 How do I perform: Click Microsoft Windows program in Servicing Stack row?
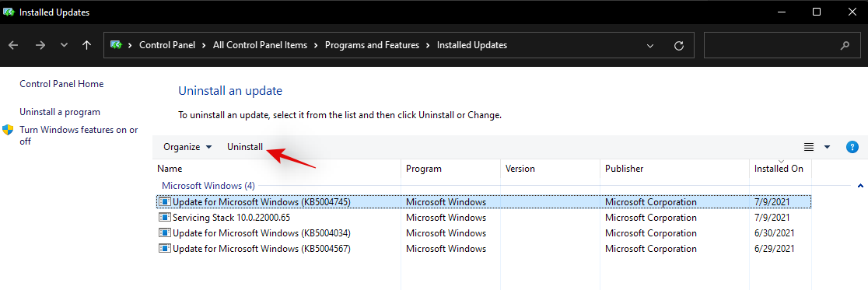(x=446, y=218)
